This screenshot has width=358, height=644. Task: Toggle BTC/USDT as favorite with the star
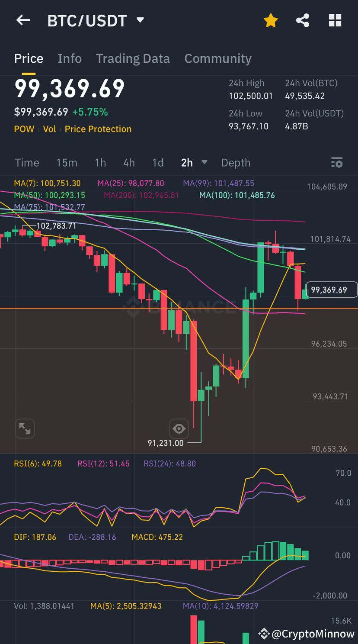(x=271, y=20)
